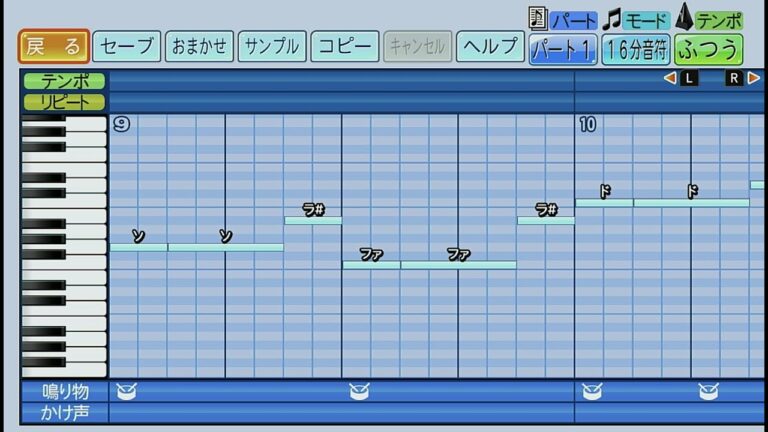Screen dimensions: 768x432
Task: Click the drum icon at measure 9 start
Action: [125, 391]
